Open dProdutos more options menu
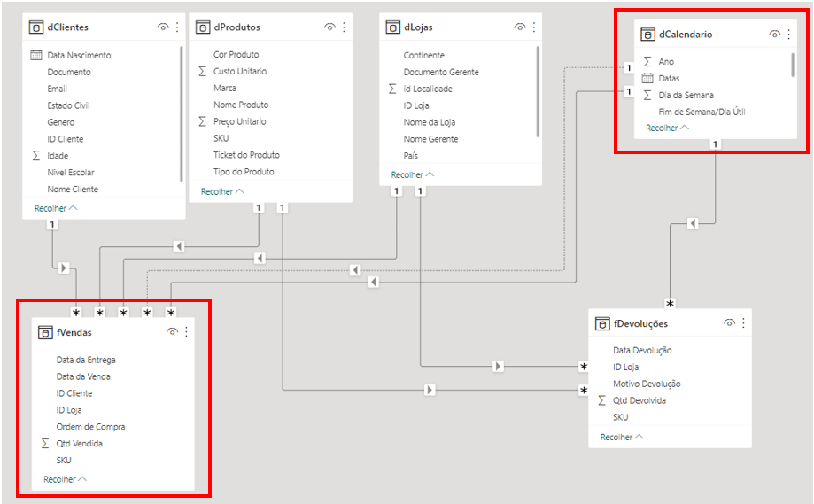814x504 pixels. 345,27
